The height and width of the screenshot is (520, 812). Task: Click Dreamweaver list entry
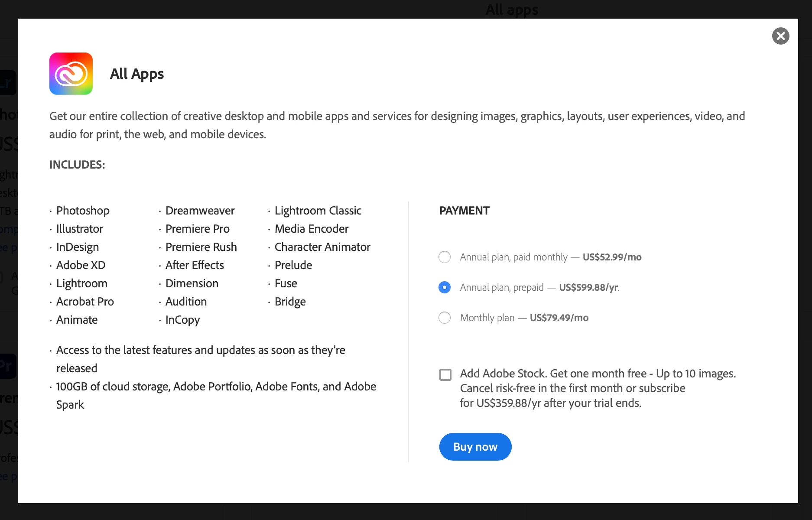(200, 211)
